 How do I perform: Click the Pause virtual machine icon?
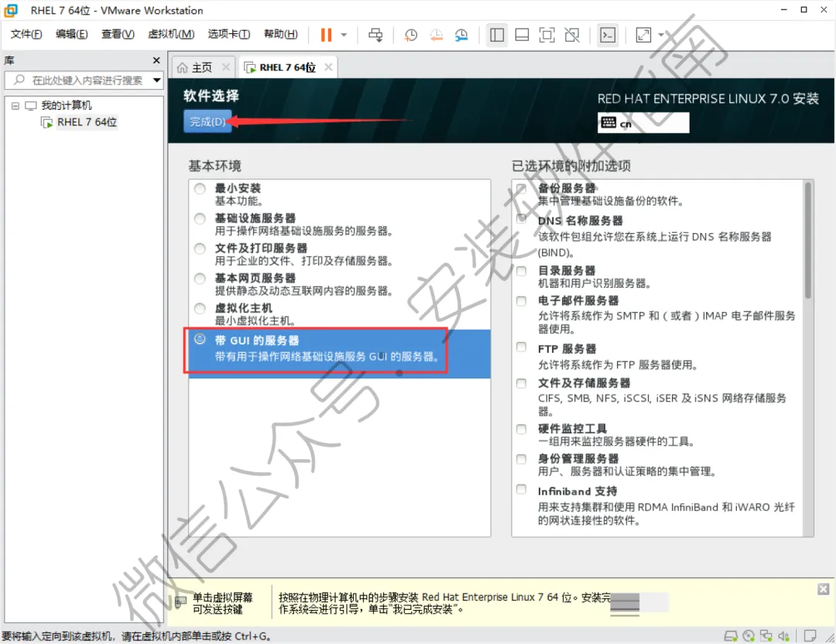[x=326, y=35]
